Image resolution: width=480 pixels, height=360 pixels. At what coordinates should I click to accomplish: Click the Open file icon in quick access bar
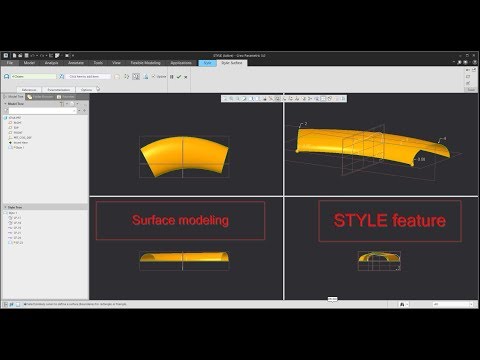click(x=20, y=55)
